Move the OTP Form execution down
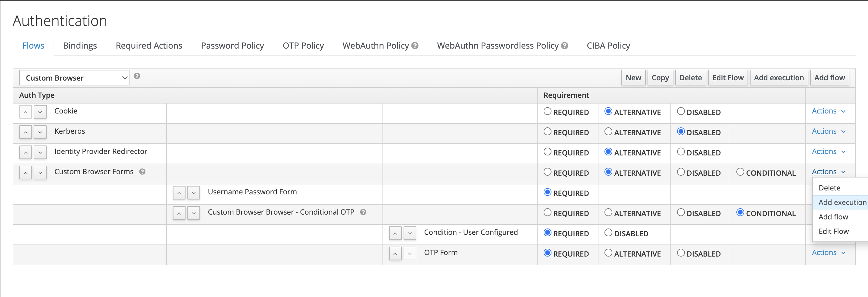 click(410, 253)
